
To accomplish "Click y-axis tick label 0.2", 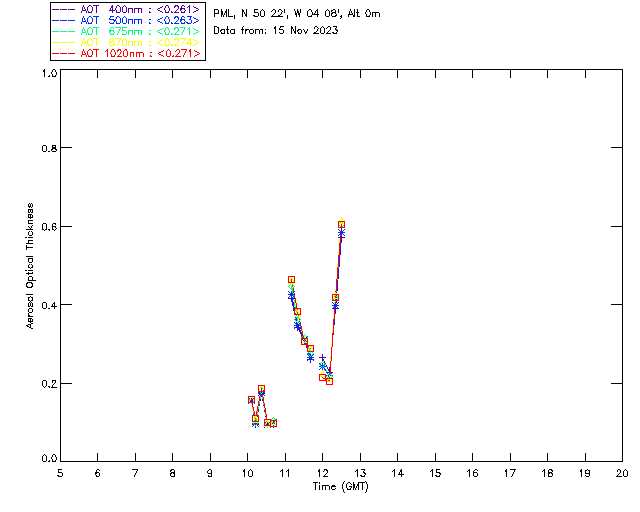I will tap(49, 383).
